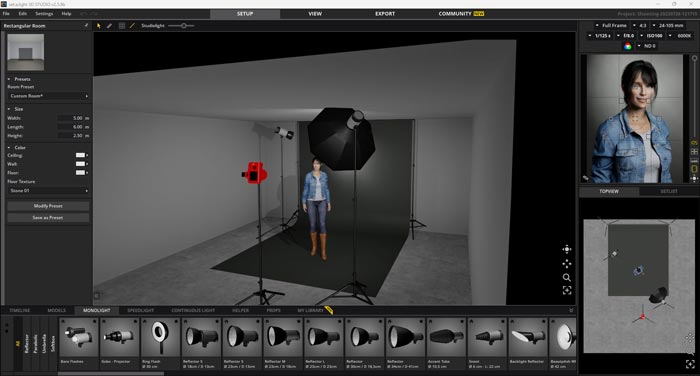Click the RGB color wheel icon

pyautogui.click(x=628, y=46)
